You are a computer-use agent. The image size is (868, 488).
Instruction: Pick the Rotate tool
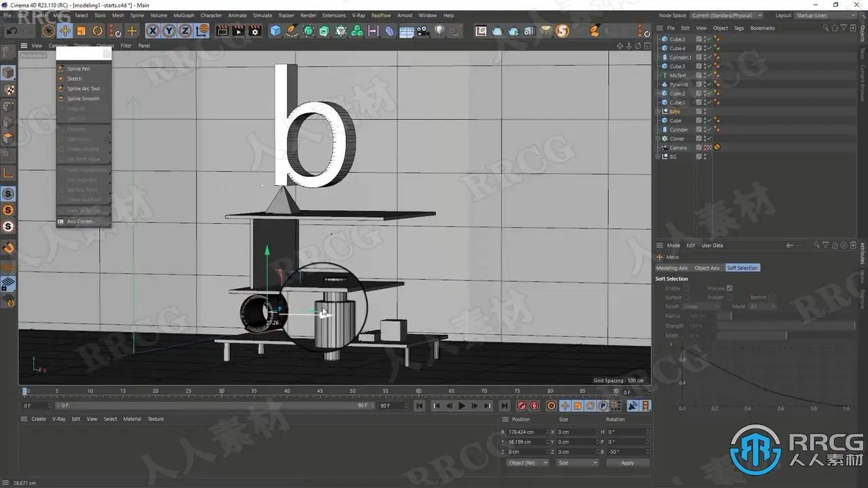tap(97, 30)
